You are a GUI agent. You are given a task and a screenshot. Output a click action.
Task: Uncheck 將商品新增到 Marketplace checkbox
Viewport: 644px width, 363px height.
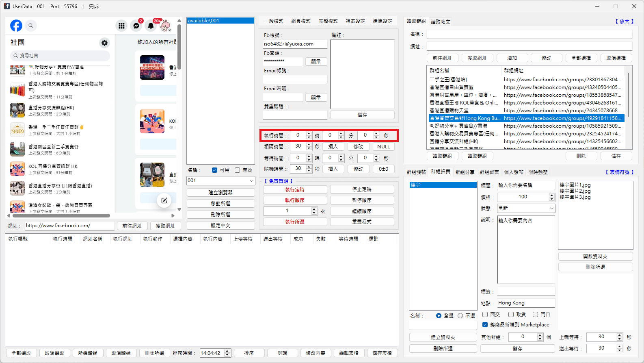[x=485, y=324]
